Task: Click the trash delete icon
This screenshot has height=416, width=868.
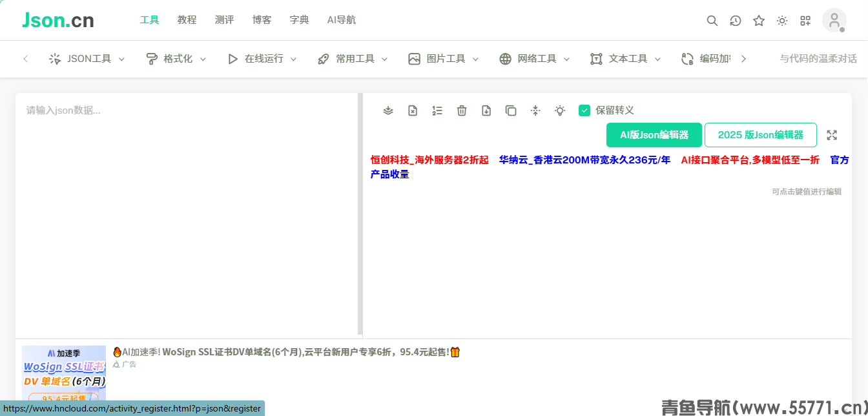Action: click(462, 110)
